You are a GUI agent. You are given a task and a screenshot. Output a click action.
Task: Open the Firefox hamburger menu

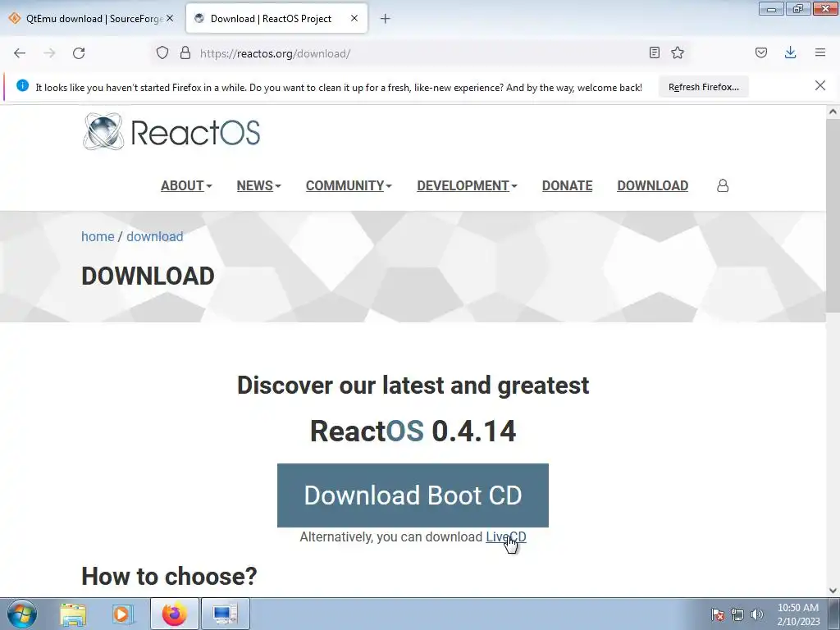coord(820,52)
